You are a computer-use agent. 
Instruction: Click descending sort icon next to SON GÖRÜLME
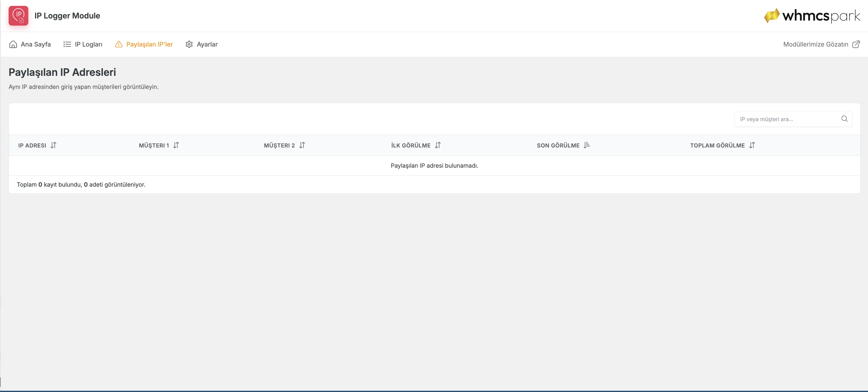pyautogui.click(x=587, y=145)
